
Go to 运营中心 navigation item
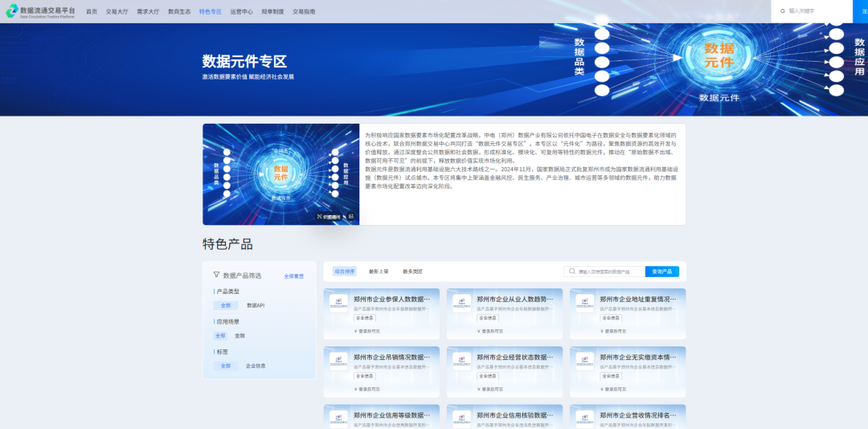pyautogui.click(x=241, y=12)
